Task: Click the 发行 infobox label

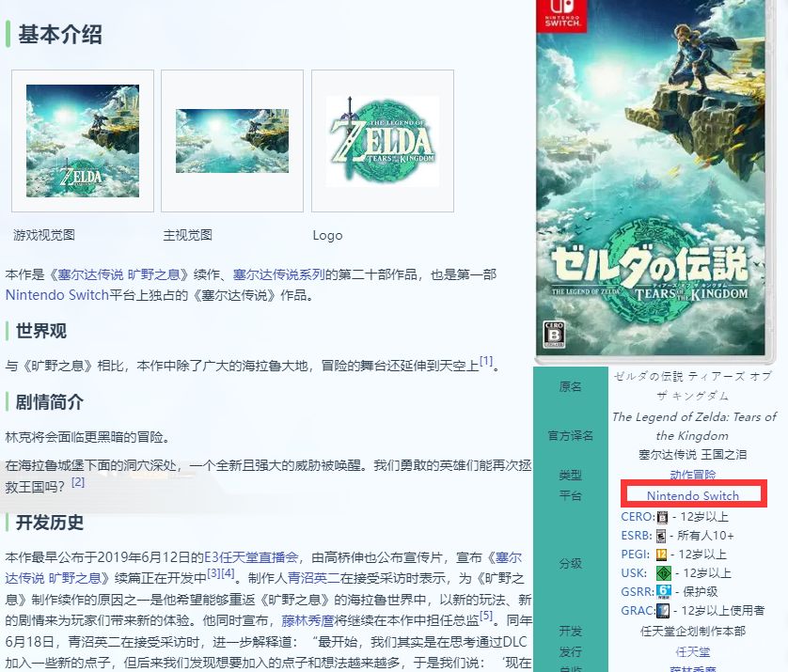Action: [571, 652]
